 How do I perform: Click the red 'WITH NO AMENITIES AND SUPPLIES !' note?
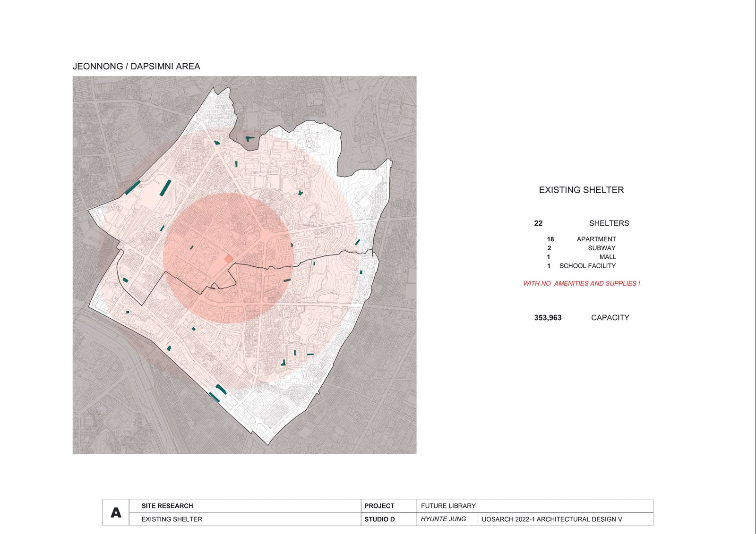(582, 284)
